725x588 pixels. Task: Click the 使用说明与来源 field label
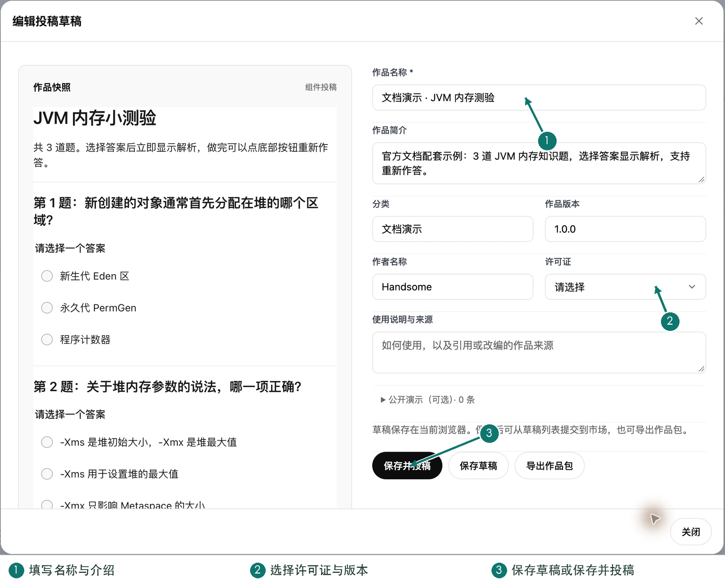(x=402, y=320)
